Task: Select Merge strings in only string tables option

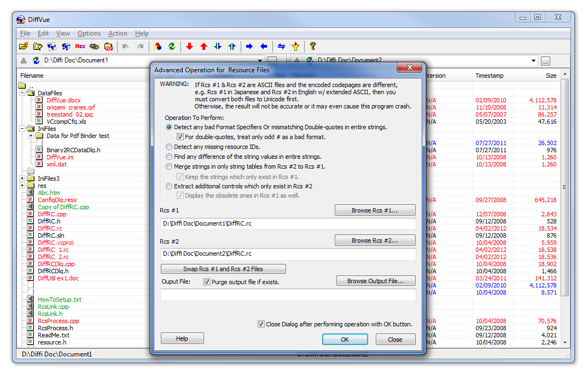Action: tap(169, 166)
